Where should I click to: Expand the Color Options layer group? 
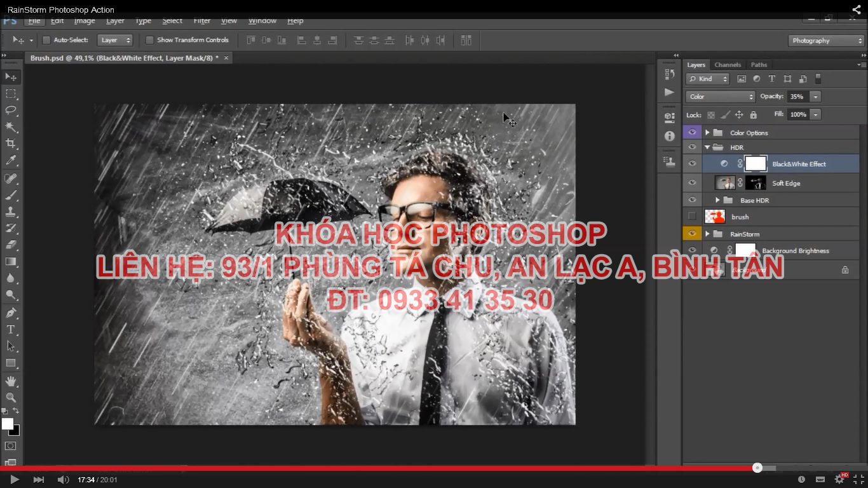pyautogui.click(x=707, y=133)
